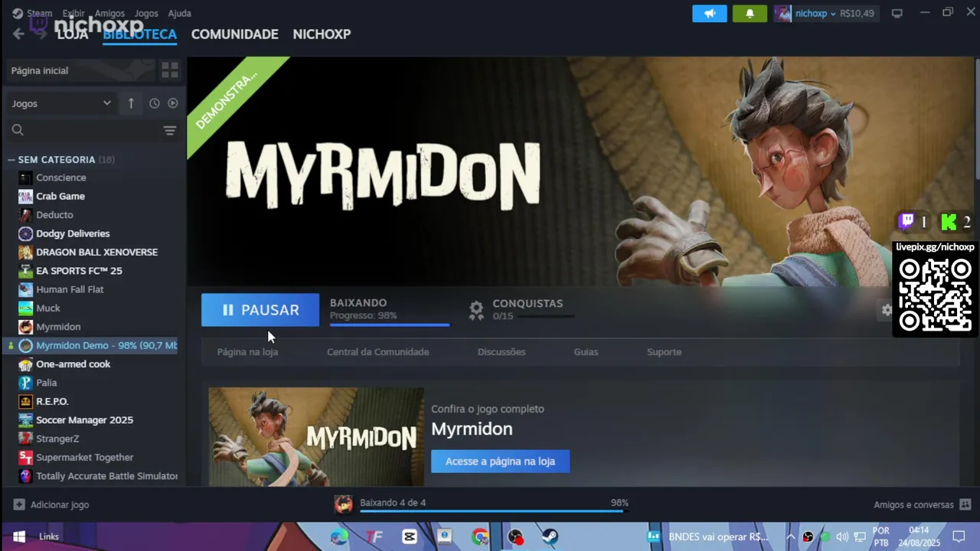980x551 pixels.
Task: Open the Guias tab
Action: [x=586, y=352]
